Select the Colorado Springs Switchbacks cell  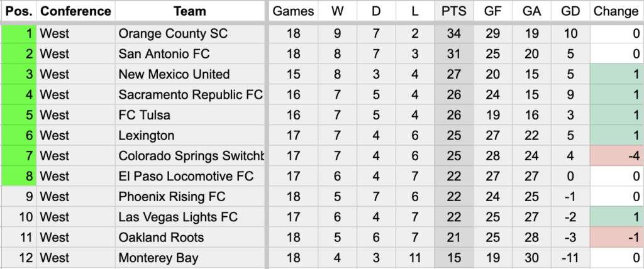coord(190,156)
